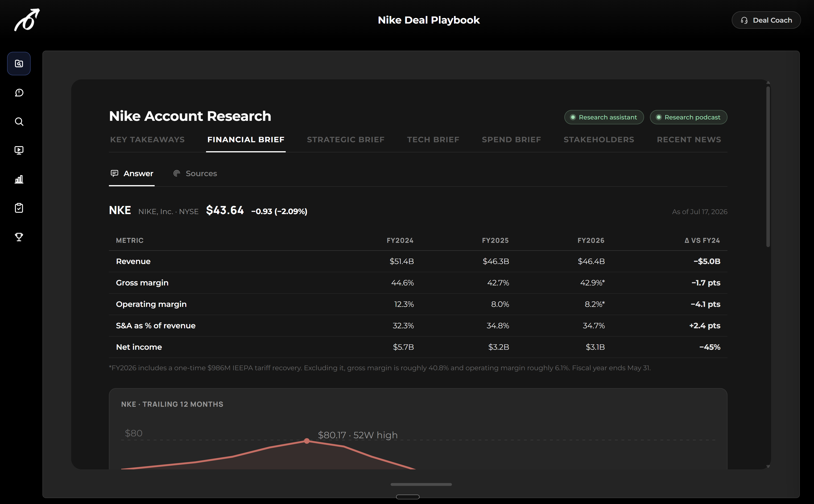Click the Revenue FY2024 value $51.4B
814x504 pixels.
(x=402, y=261)
